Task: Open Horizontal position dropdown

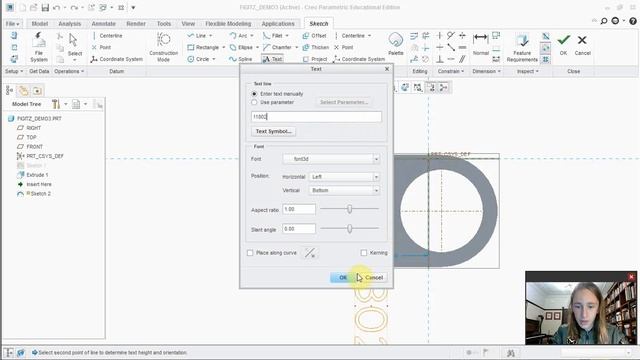Action: 344,177
